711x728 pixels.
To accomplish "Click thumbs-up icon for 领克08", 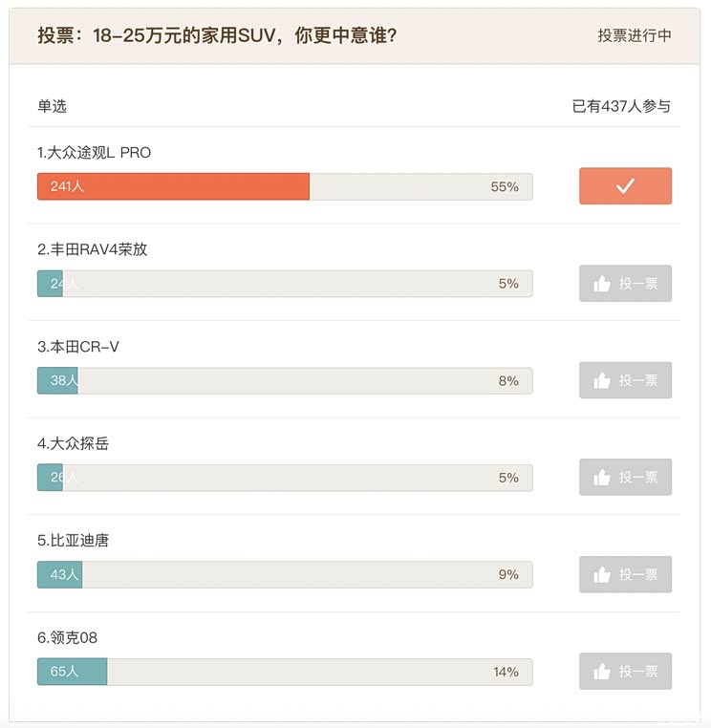I will 602,672.
